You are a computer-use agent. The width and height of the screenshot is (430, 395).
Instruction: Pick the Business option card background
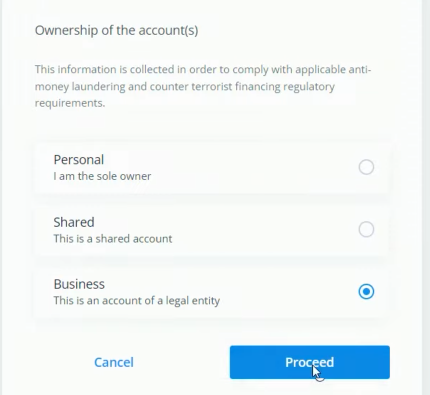[x=212, y=292]
